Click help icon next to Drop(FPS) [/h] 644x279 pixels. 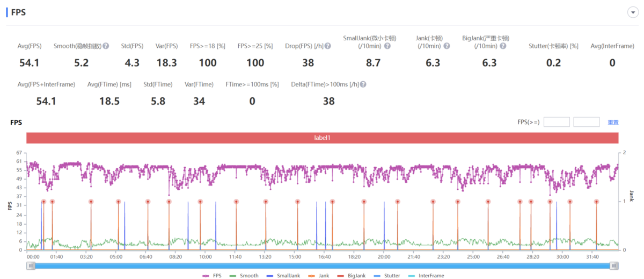pyautogui.click(x=327, y=46)
